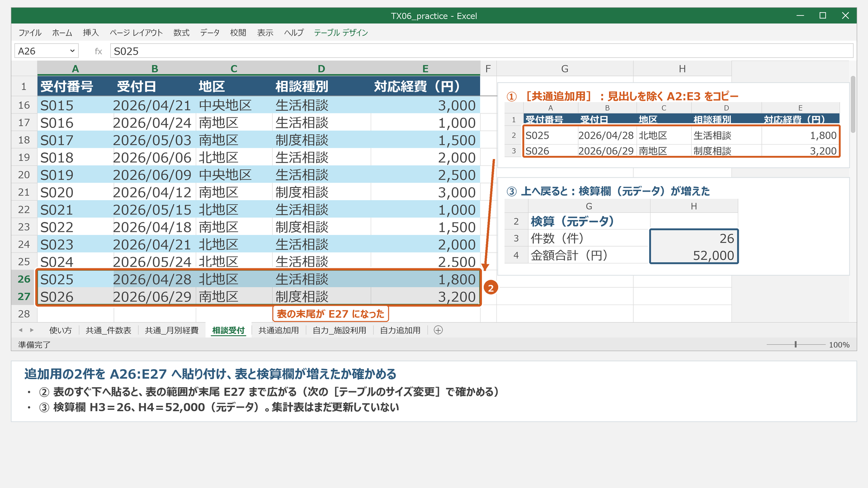
Task: Open the 挿入 ribbon tab
Action: pyautogui.click(x=90, y=33)
